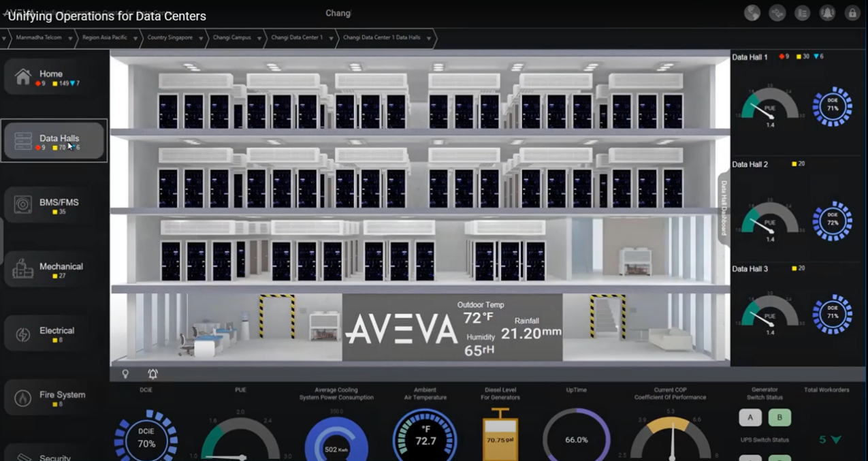This screenshot has height=461, width=868.
Task: Go to the Home section
Action: pyautogui.click(x=55, y=77)
